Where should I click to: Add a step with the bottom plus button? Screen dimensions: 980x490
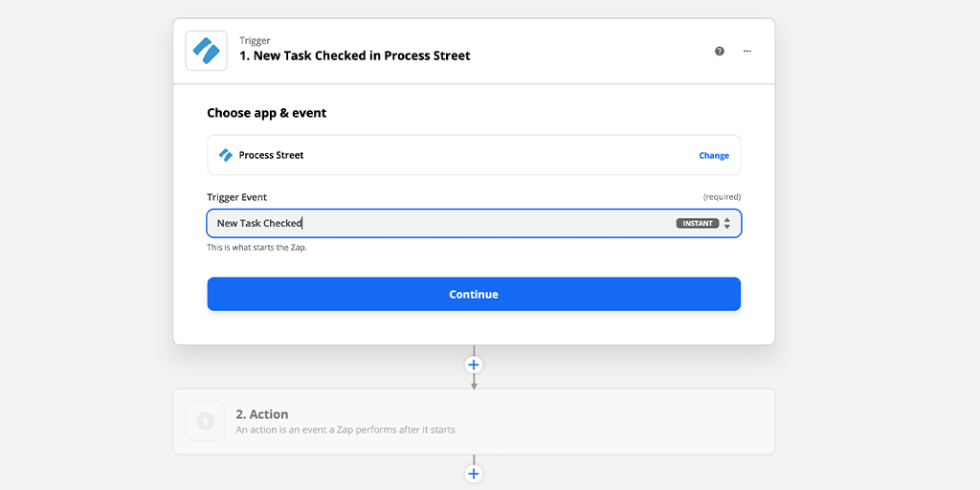(474, 474)
